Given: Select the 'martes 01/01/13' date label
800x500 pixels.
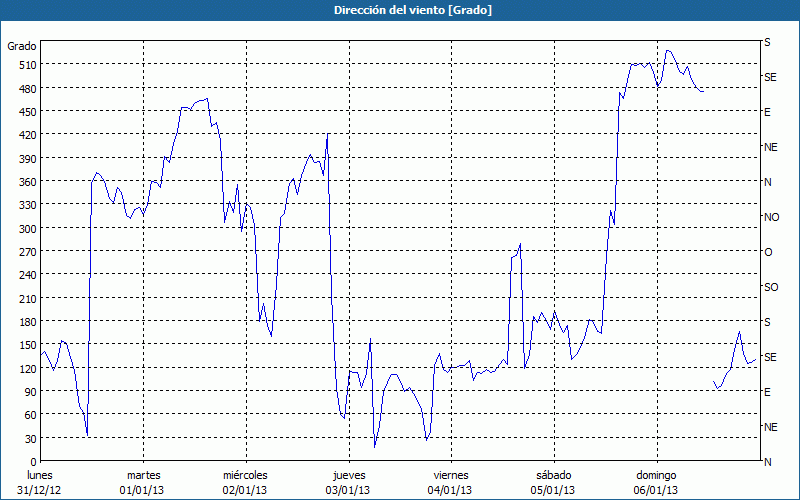Looking at the screenshot, I should [x=143, y=482].
